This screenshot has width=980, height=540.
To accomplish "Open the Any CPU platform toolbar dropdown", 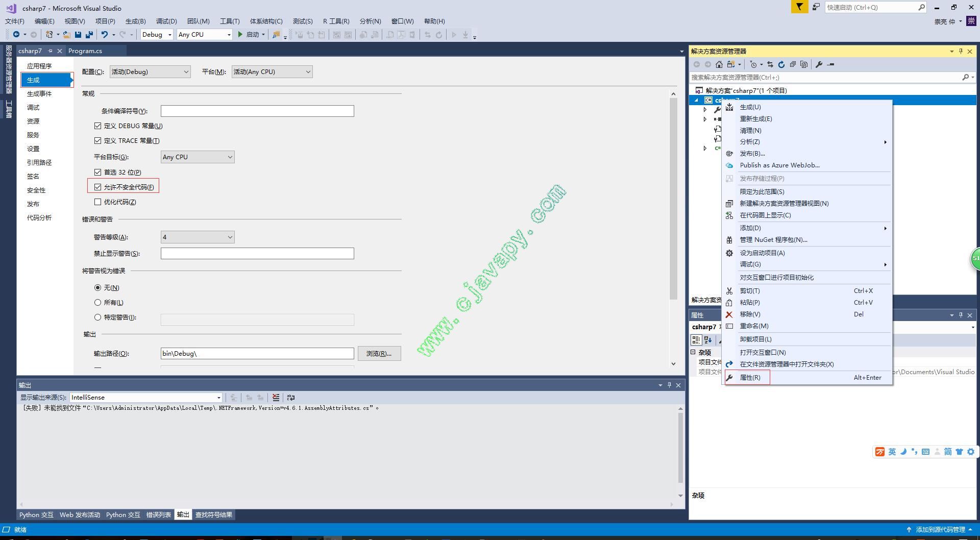I will (204, 35).
